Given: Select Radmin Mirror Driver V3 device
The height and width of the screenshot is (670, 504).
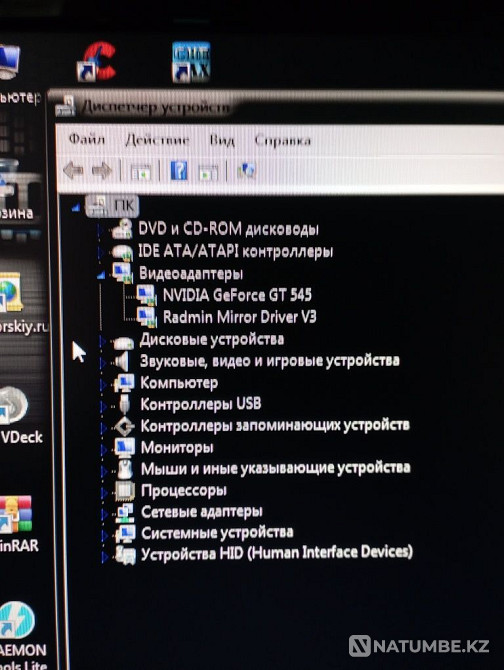Looking at the screenshot, I should (x=240, y=317).
